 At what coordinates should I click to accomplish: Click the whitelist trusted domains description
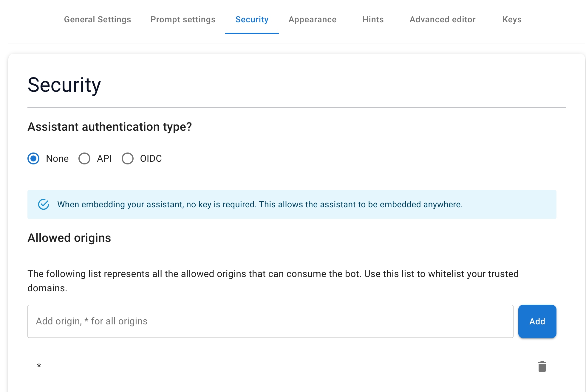[273, 281]
